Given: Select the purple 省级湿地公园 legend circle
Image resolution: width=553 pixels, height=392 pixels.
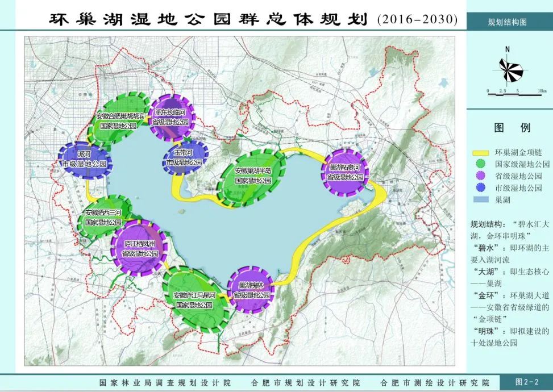Looking at the screenshot, I should (481, 176).
